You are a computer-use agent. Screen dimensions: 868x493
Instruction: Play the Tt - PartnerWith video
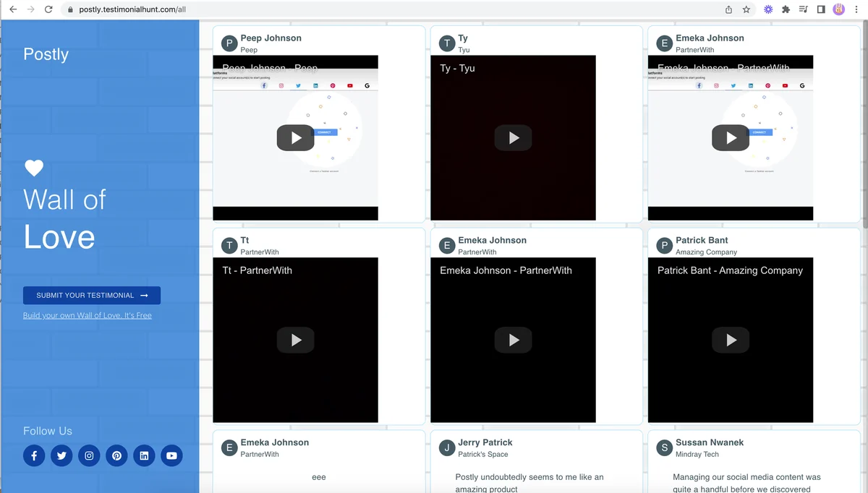(296, 340)
